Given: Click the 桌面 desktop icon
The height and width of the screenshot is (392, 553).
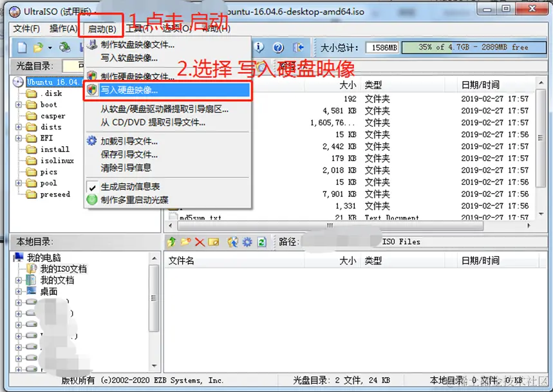Looking at the screenshot, I should 32,291.
